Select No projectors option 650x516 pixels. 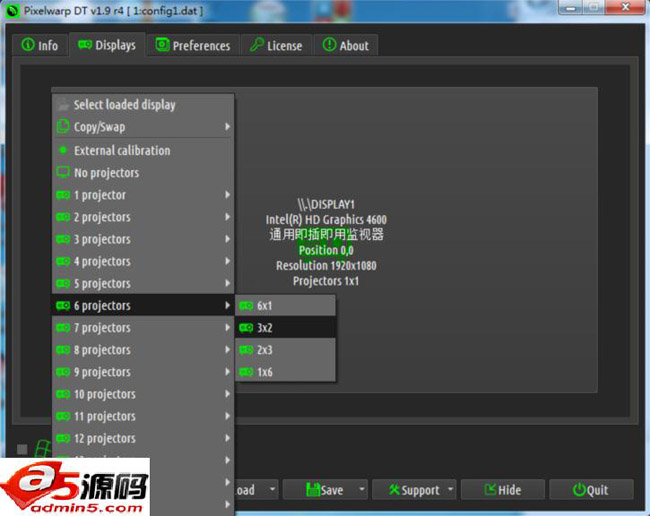click(x=143, y=172)
